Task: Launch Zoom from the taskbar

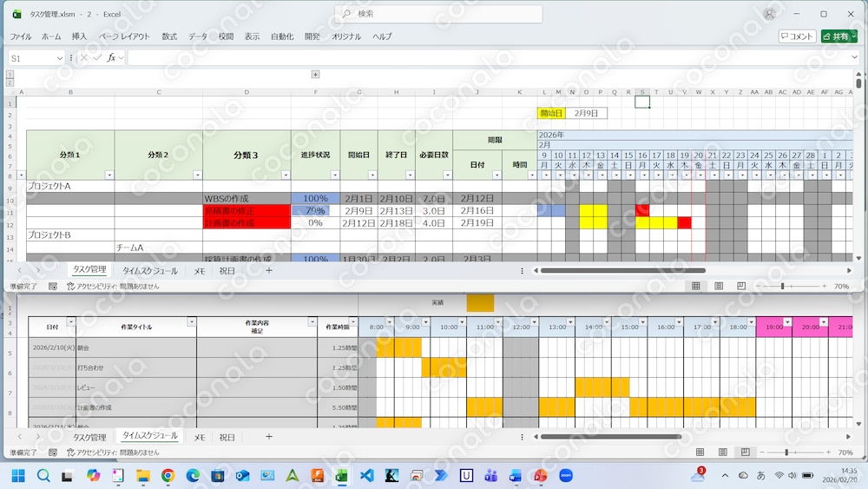Action: (x=566, y=475)
